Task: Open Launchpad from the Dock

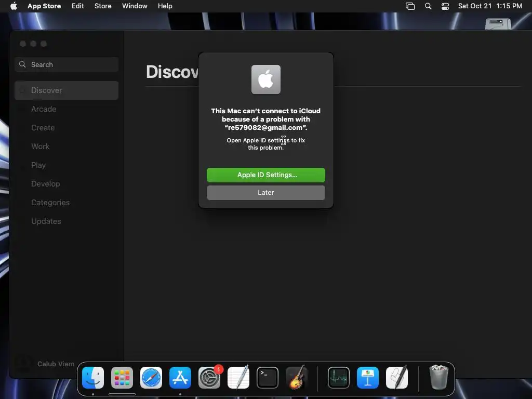Action: tap(122, 378)
